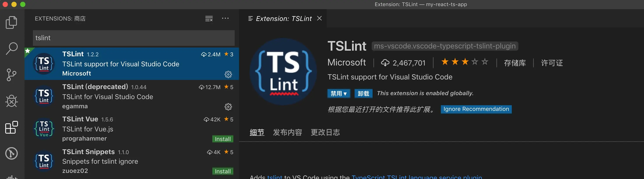The width and height of the screenshot is (644, 179).
Task: Click the macOS yellow minimize window button
Action: point(14,5)
